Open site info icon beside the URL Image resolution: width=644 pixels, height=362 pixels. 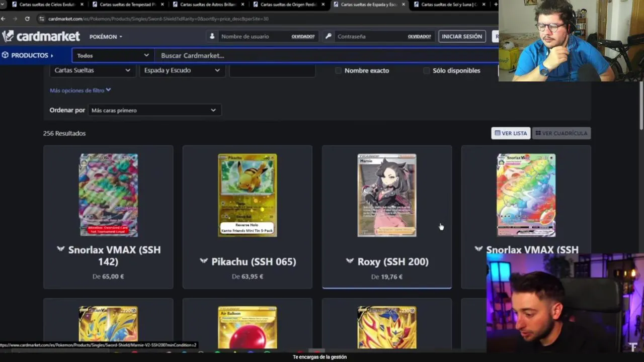tap(42, 19)
